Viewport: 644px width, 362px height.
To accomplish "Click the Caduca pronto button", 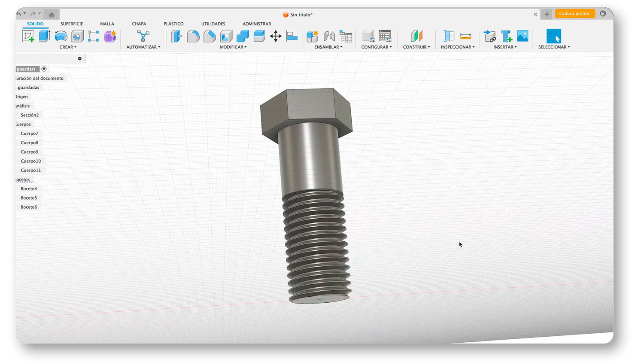I will click(574, 14).
